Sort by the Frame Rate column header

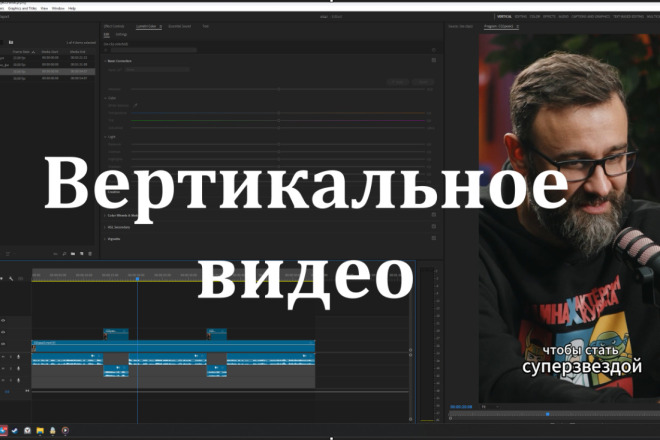click(21, 52)
